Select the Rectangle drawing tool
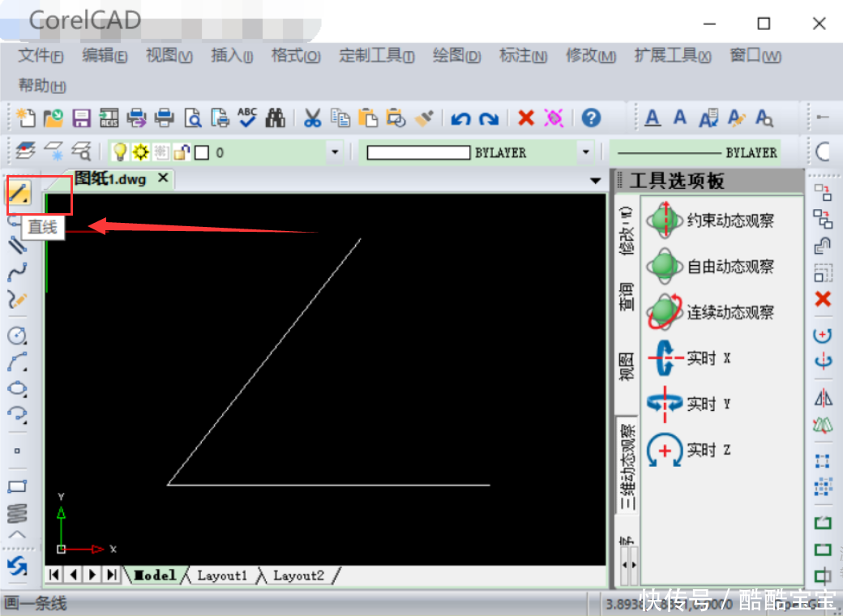843x616 pixels. 17,486
